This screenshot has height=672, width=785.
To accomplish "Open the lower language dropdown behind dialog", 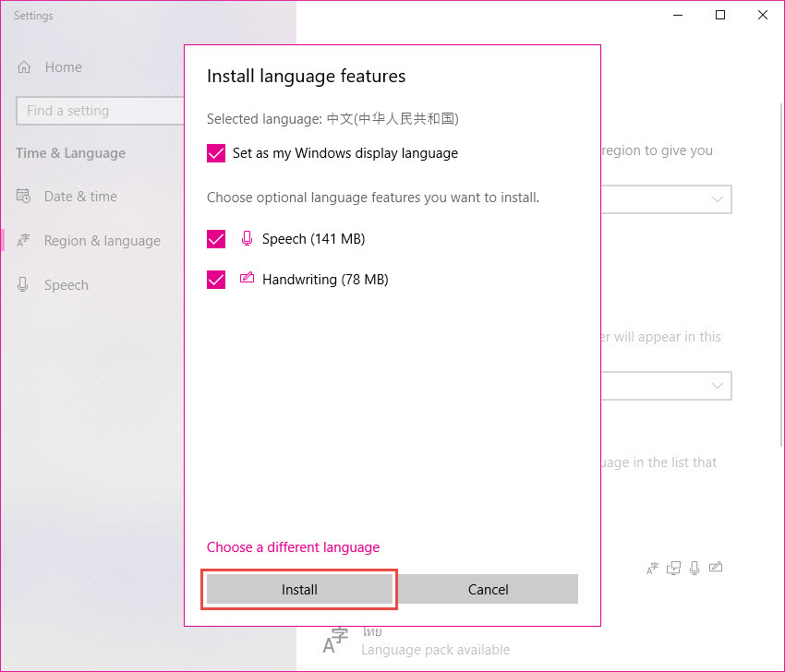I will click(667, 386).
